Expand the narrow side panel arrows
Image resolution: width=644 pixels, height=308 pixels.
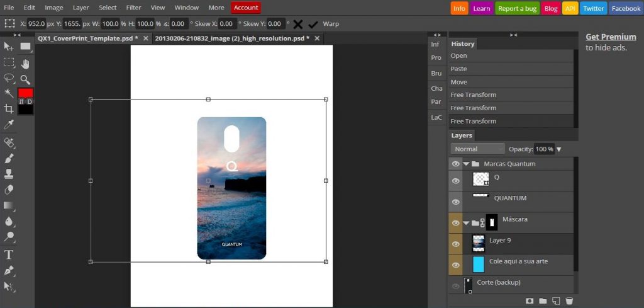pos(437,35)
